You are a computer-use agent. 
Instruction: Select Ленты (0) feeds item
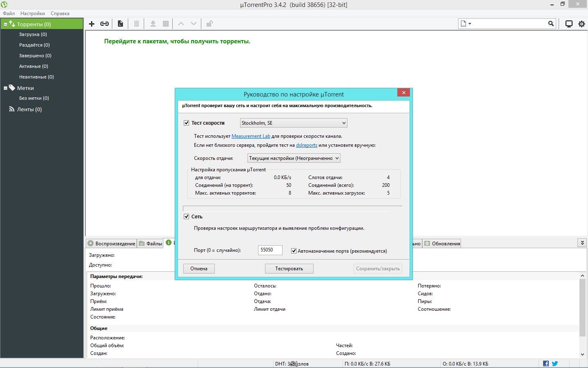click(29, 109)
